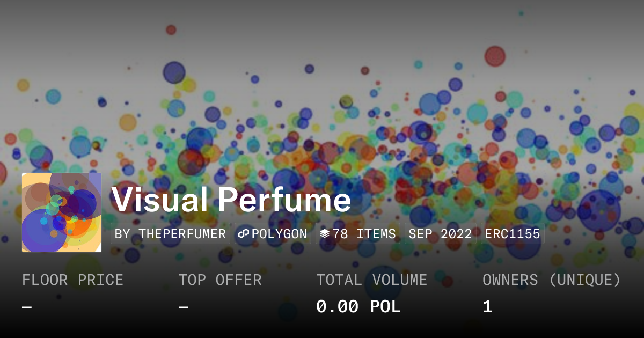This screenshot has width=644, height=338.
Task: Open the collection avatar thumbnail image
Action: [x=61, y=211]
